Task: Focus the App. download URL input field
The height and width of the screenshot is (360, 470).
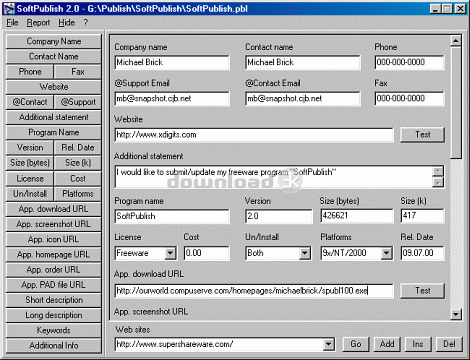Action: [254, 291]
